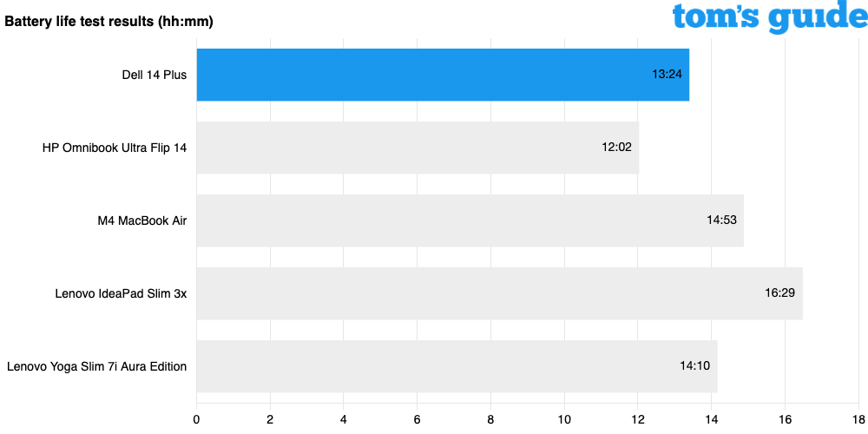The width and height of the screenshot is (868, 434).
Task: Click the Lenovo Yoga Slim 7i Aura Edition label
Action: coord(96,366)
